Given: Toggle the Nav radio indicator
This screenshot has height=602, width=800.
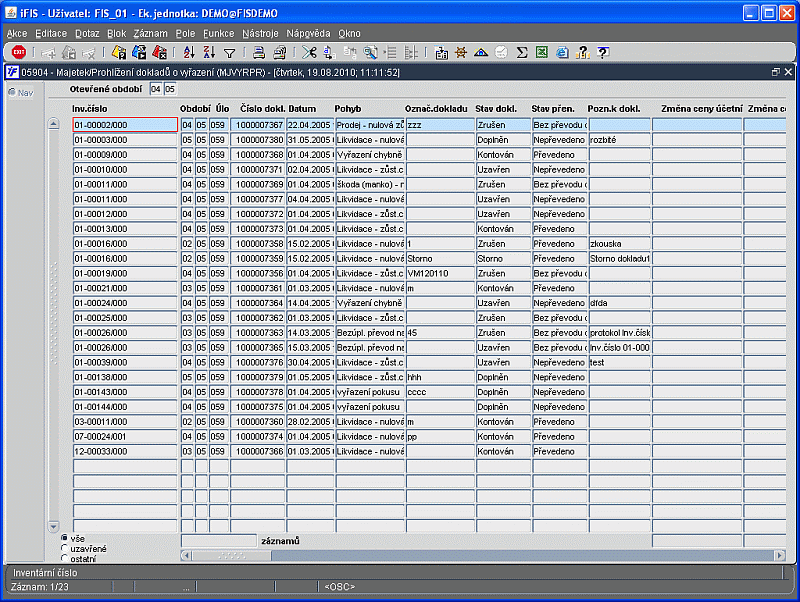Looking at the screenshot, I should 12,92.
